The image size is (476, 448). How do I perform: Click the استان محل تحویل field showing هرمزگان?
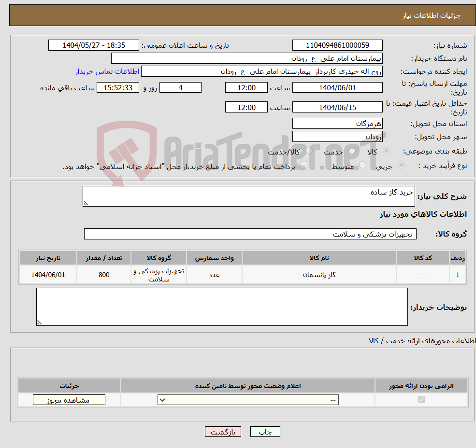point(337,123)
